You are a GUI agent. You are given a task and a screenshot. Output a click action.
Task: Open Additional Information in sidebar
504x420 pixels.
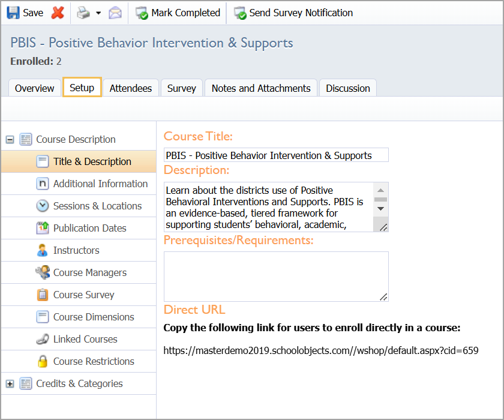[x=79, y=184]
